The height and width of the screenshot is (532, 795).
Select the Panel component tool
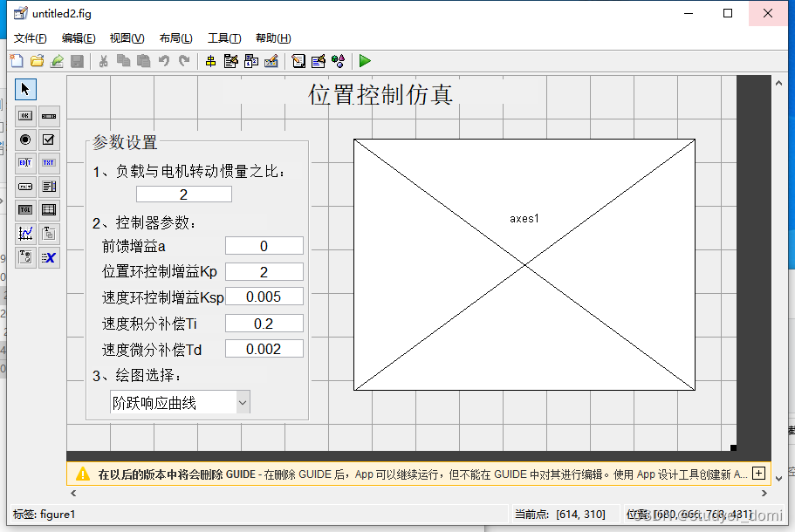pos(49,234)
